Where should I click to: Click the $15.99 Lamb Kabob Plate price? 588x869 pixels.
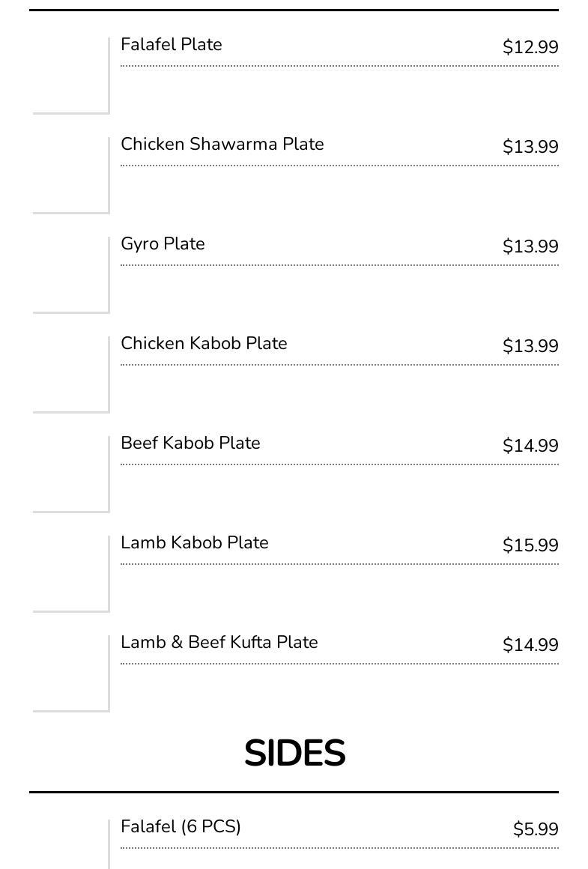tap(530, 545)
